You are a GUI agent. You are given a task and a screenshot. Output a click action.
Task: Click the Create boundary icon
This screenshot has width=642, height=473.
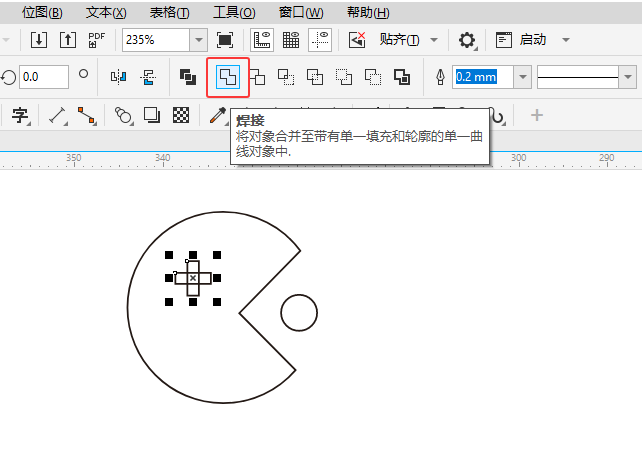402,77
